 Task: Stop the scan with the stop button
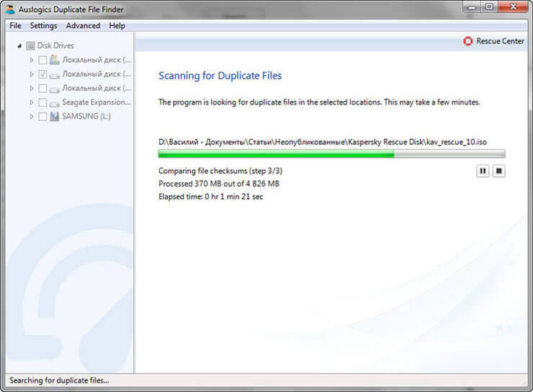(x=498, y=171)
